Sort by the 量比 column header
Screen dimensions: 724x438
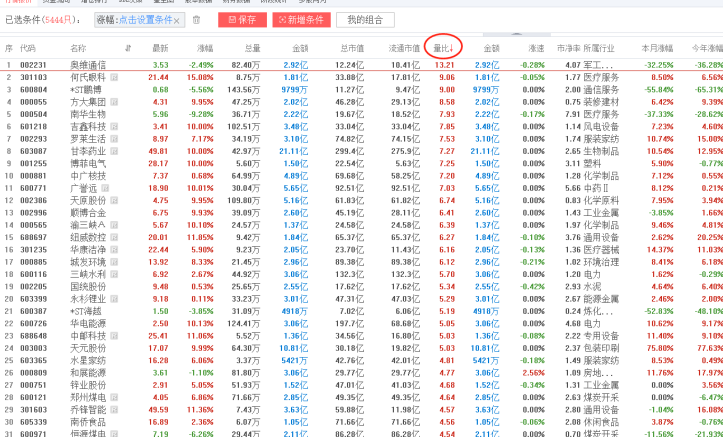pyautogui.click(x=443, y=48)
